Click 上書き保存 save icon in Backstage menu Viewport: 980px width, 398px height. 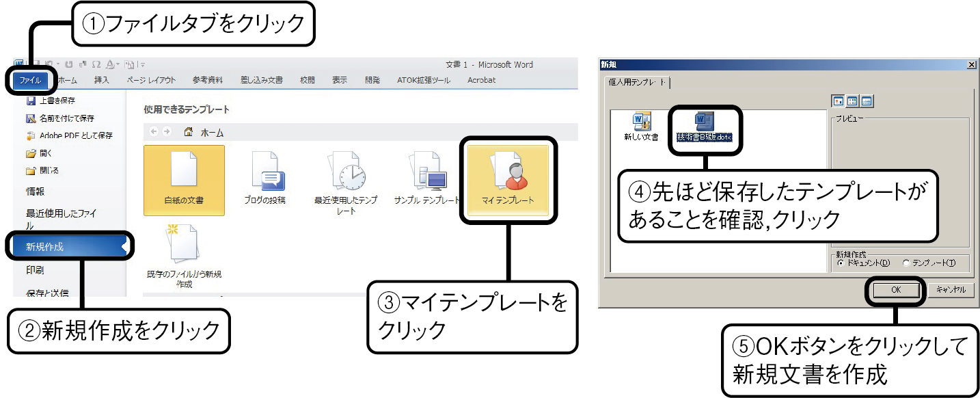pyautogui.click(x=31, y=101)
